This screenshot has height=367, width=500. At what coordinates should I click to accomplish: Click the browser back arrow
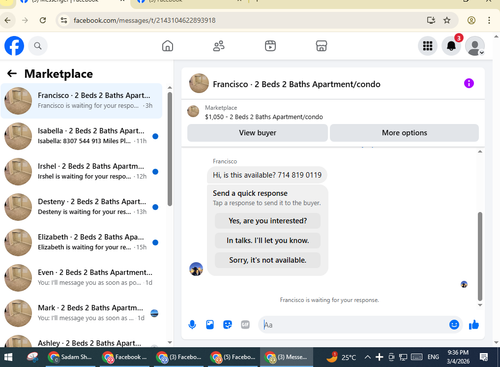[7, 20]
